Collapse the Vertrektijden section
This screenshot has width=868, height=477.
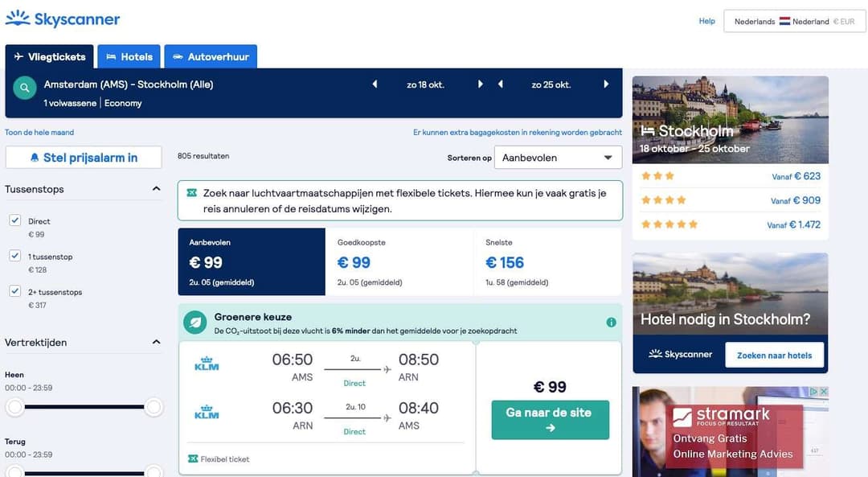tap(156, 342)
